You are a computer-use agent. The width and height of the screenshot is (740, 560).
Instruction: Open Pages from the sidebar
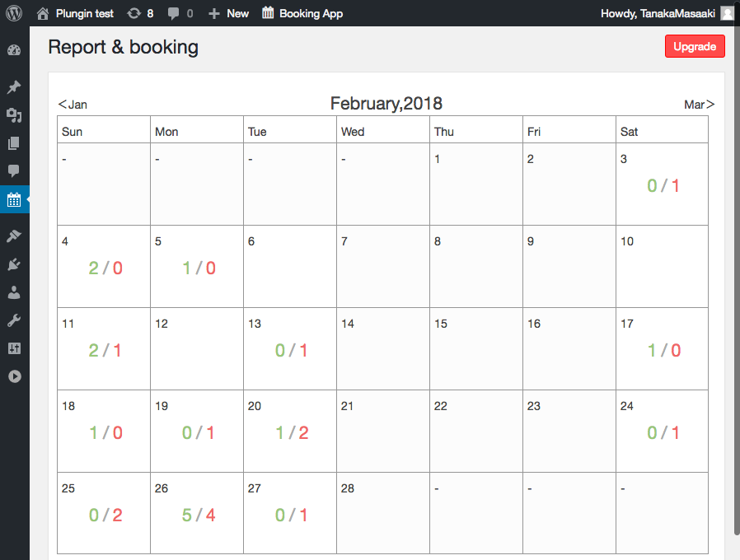[14, 143]
